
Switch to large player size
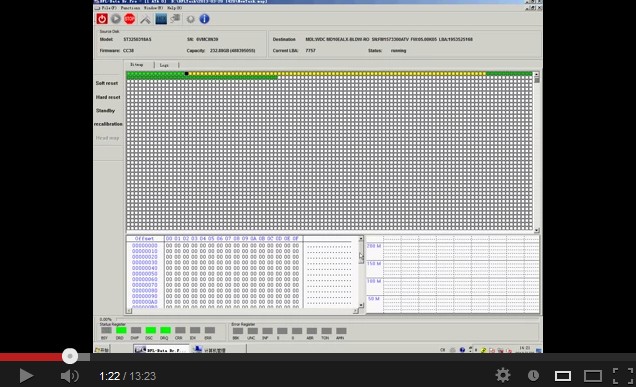coord(593,376)
